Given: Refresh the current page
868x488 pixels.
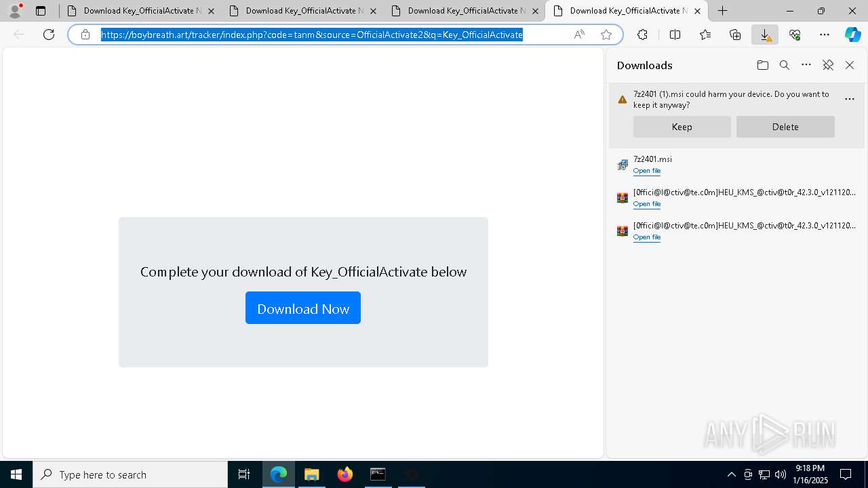Looking at the screenshot, I should click(x=49, y=35).
